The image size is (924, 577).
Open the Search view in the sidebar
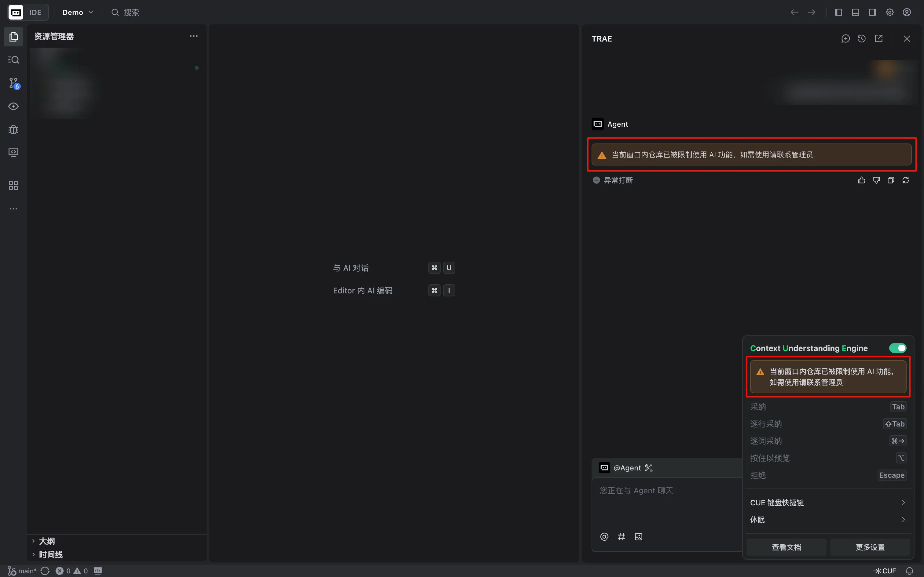point(13,60)
